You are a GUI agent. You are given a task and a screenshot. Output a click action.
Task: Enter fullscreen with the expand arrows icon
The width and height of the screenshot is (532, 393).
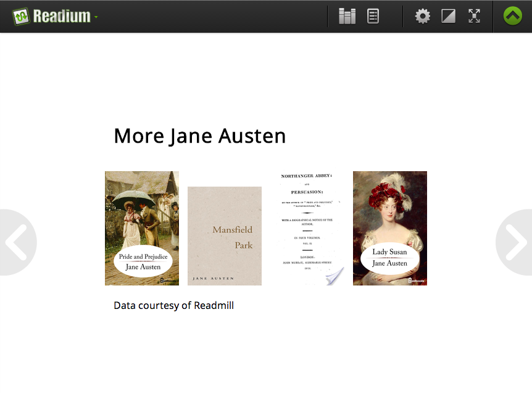pyautogui.click(x=474, y=16)
